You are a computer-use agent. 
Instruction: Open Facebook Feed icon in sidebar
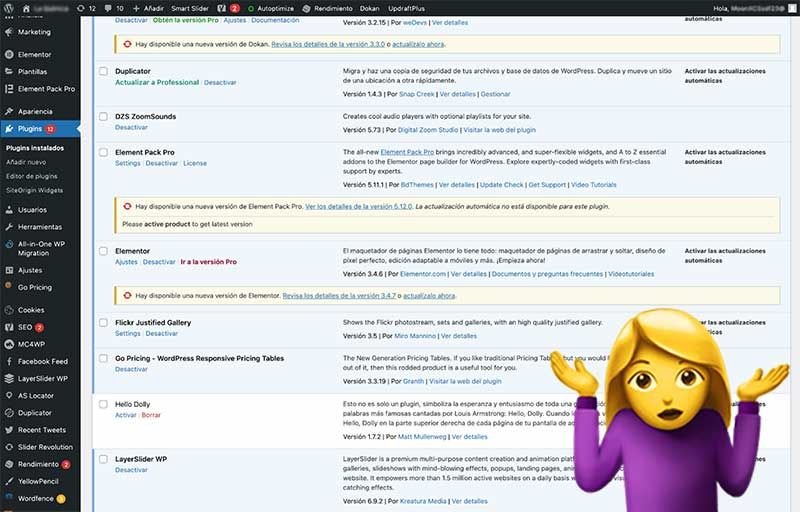pyautogui.click(x=9, y=361)
